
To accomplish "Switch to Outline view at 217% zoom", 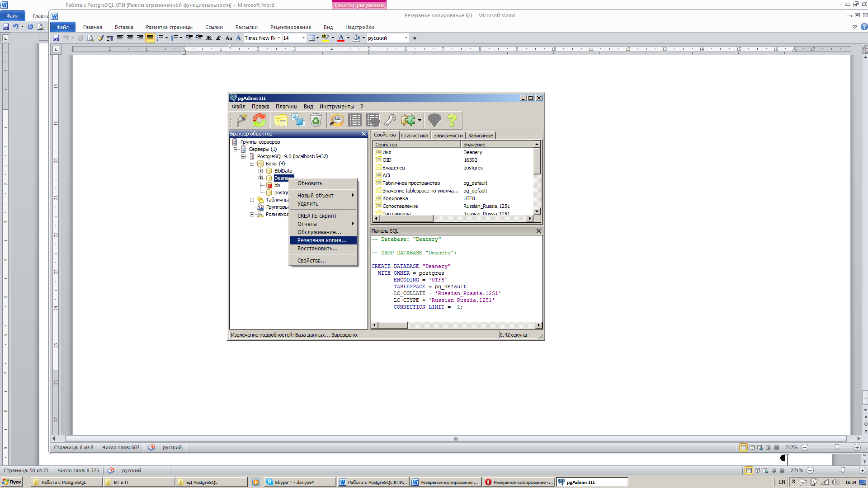I will point(768,447).
